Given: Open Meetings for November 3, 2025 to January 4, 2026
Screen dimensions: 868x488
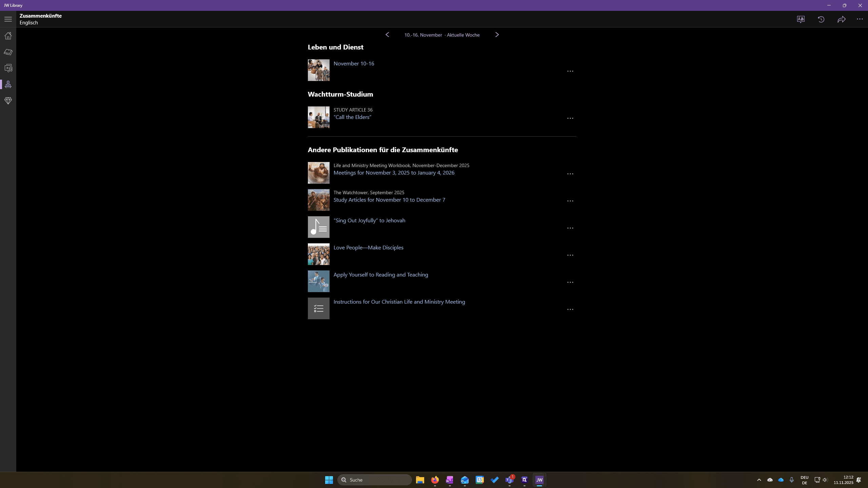Looking at the screenshot, I should pos(394,173).
